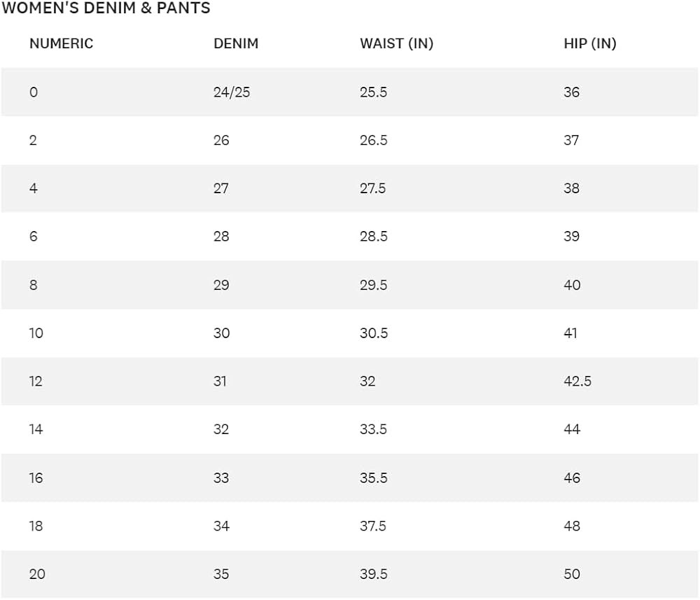Select the numeric size 0 cell

(x=33, y=92)
